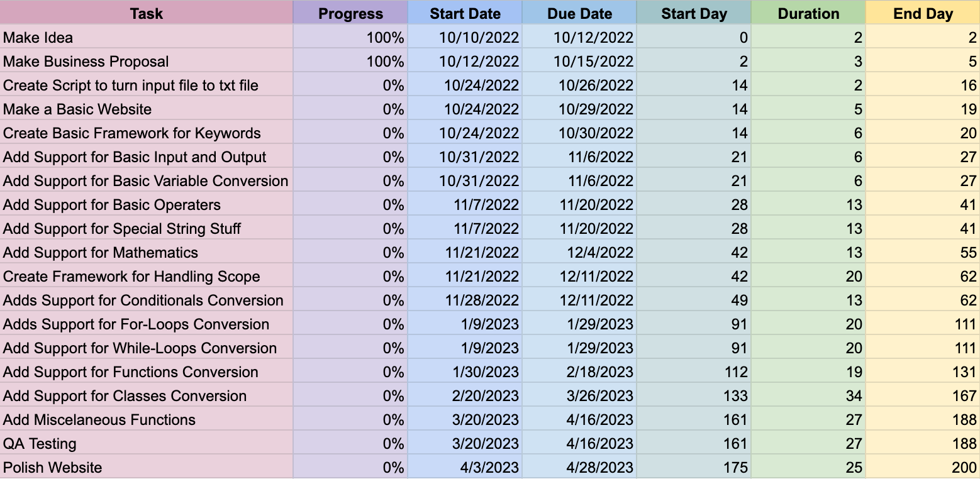Select the Progress column header

point(350,13)
